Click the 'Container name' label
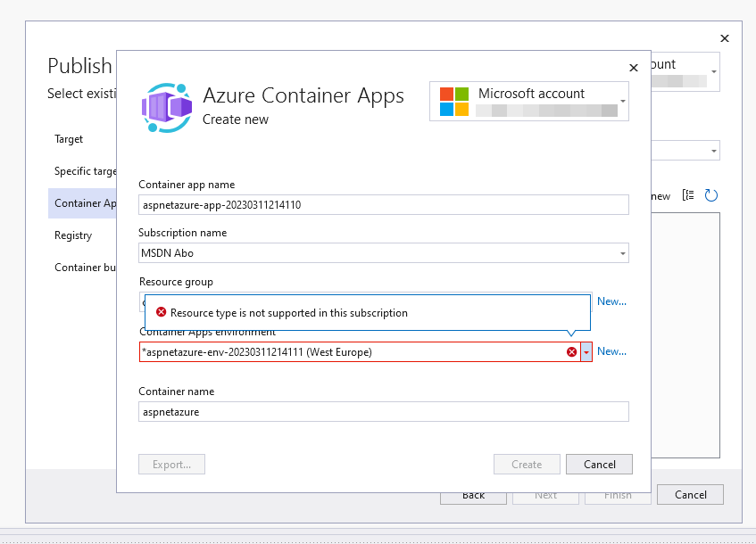 tap(177, 392)
